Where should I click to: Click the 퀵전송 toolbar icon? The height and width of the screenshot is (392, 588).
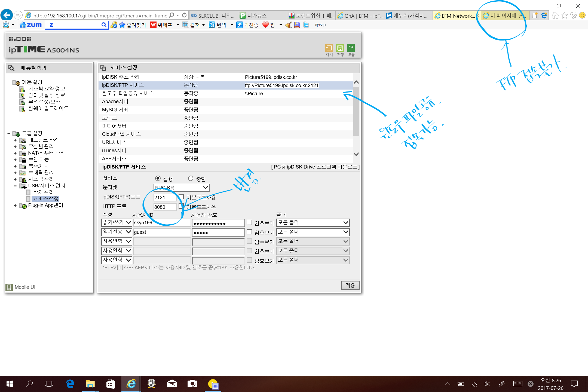pos(240,25)
